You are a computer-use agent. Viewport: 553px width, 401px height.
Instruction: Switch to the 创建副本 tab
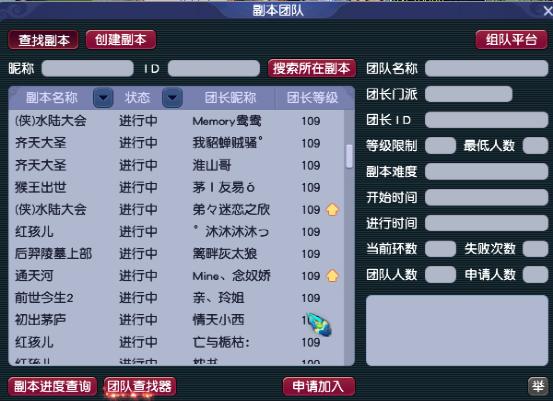[x=121, y=40]
